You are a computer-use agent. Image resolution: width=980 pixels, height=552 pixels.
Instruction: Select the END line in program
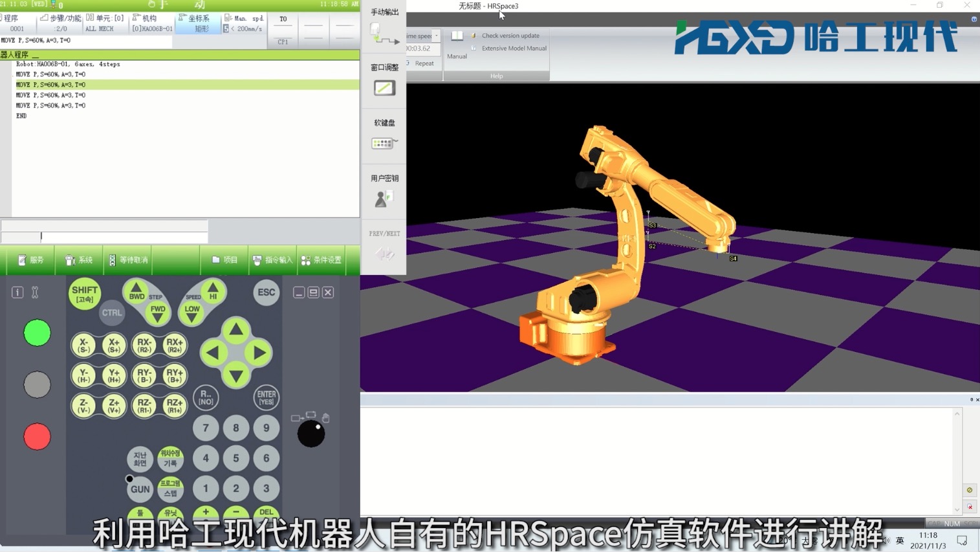21,116
